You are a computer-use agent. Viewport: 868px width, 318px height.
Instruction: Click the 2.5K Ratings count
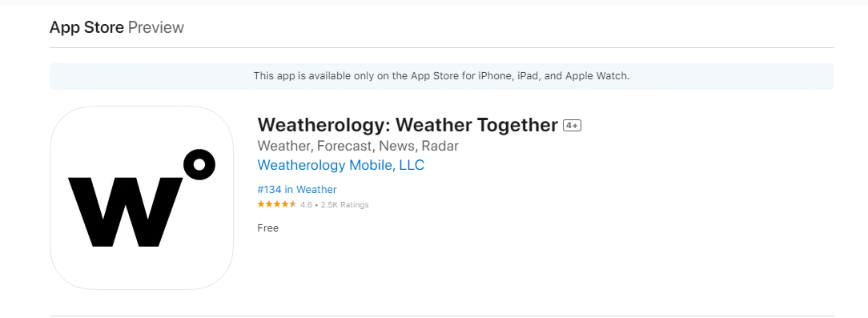tap(344, 205)
